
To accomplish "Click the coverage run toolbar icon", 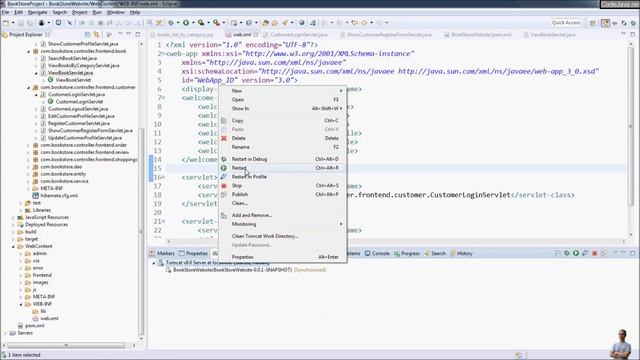I will click(x=201, y=23).
